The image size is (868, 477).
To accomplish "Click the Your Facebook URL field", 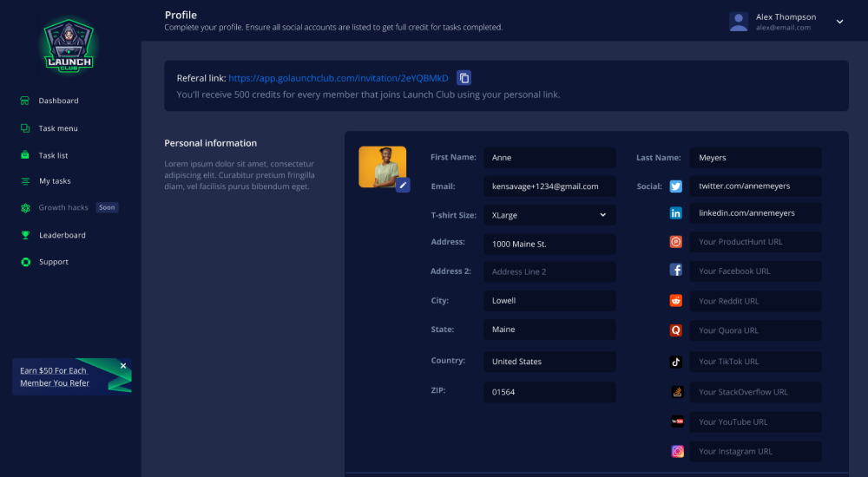I will [755, 271].
